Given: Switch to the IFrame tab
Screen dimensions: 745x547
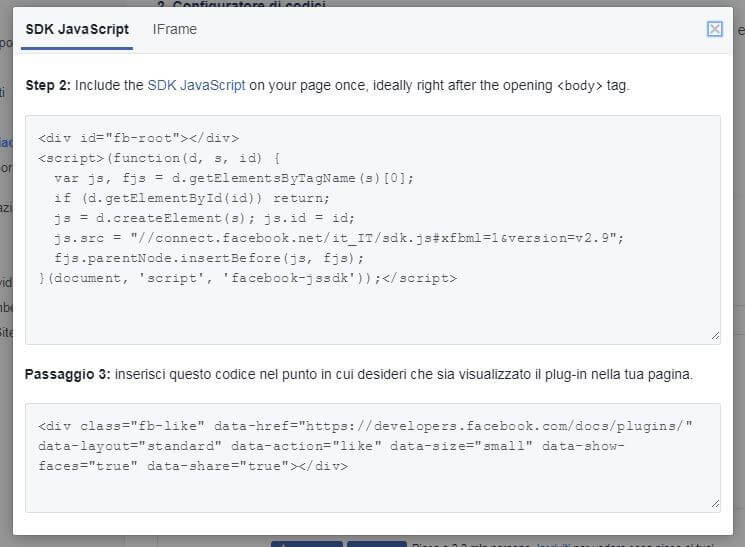Looking at the screenshot, I should tap(174, 29).
